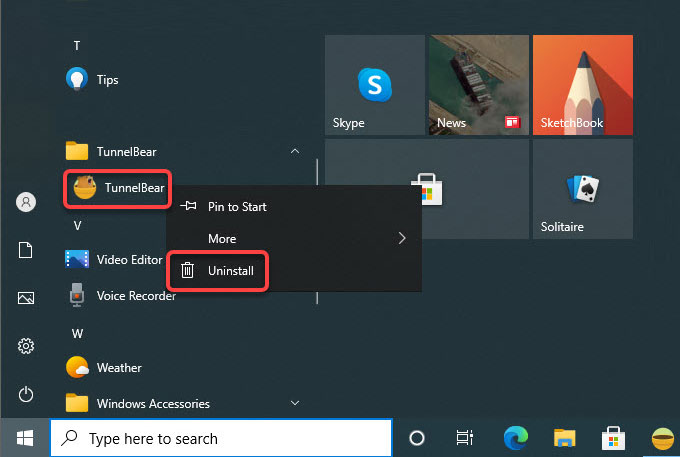Open Documents from Start sidebar

(26, 250)
